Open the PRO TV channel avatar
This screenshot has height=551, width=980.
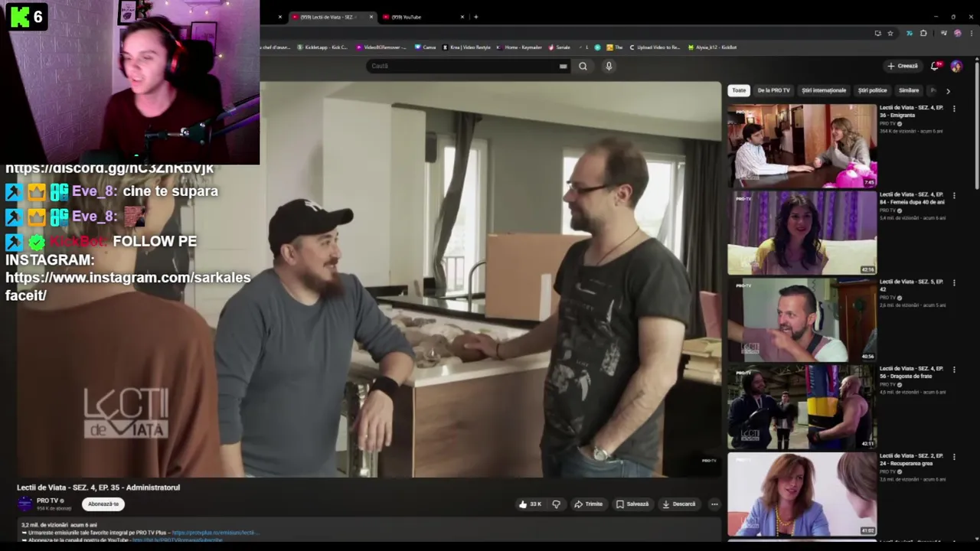pos(25,504)
